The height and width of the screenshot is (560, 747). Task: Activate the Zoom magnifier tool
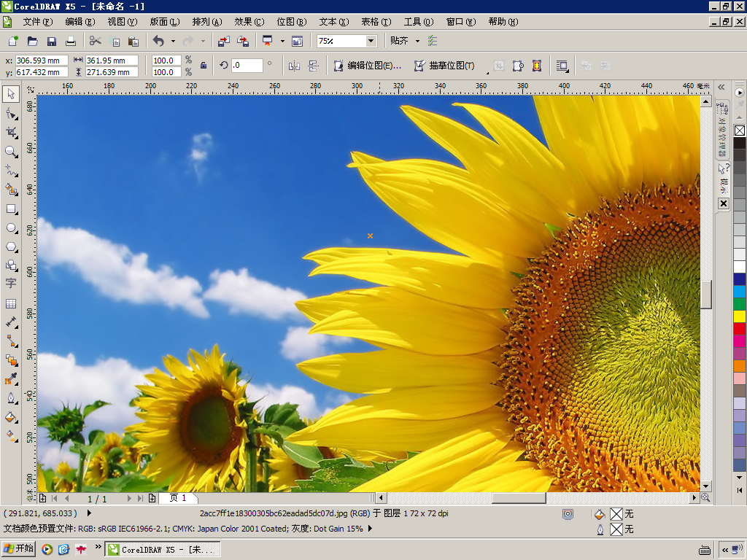(11, 152)
